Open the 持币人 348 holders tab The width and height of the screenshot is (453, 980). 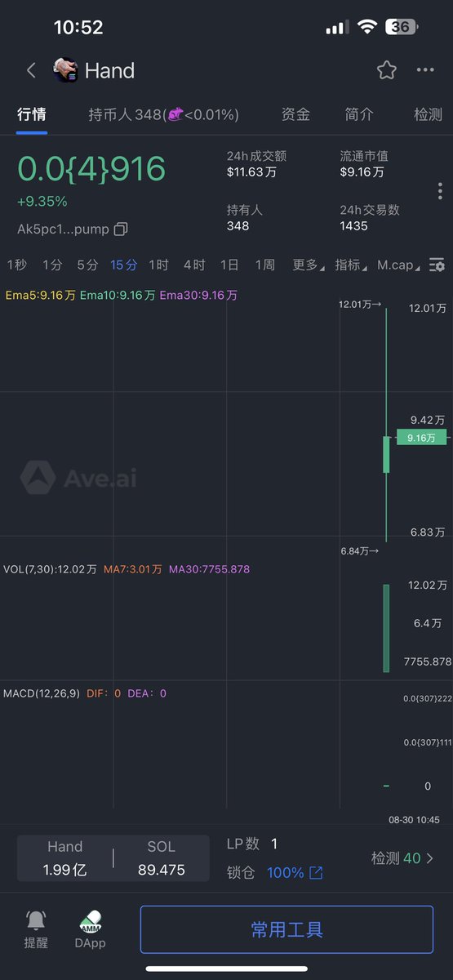point(163,115)
